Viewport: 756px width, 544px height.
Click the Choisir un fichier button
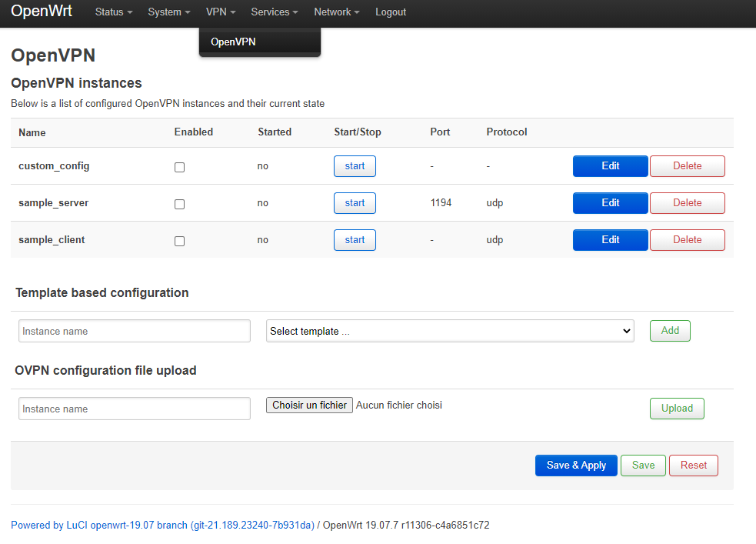coord(309,405)
